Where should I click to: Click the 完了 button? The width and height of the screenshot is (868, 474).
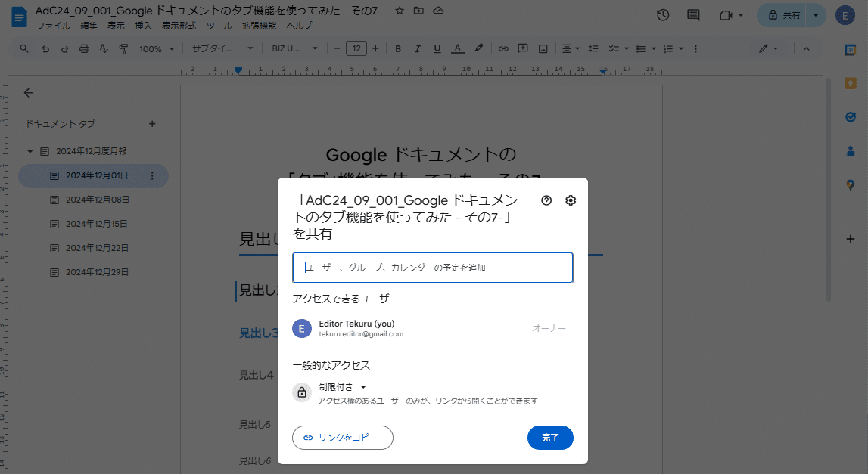[x=550, y=438]
